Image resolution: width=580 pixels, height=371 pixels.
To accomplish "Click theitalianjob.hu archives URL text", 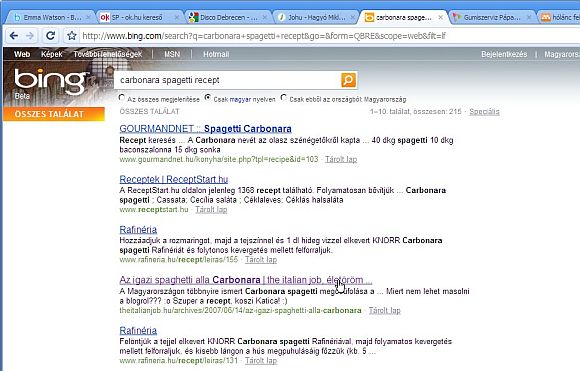I will coord(240,311).
